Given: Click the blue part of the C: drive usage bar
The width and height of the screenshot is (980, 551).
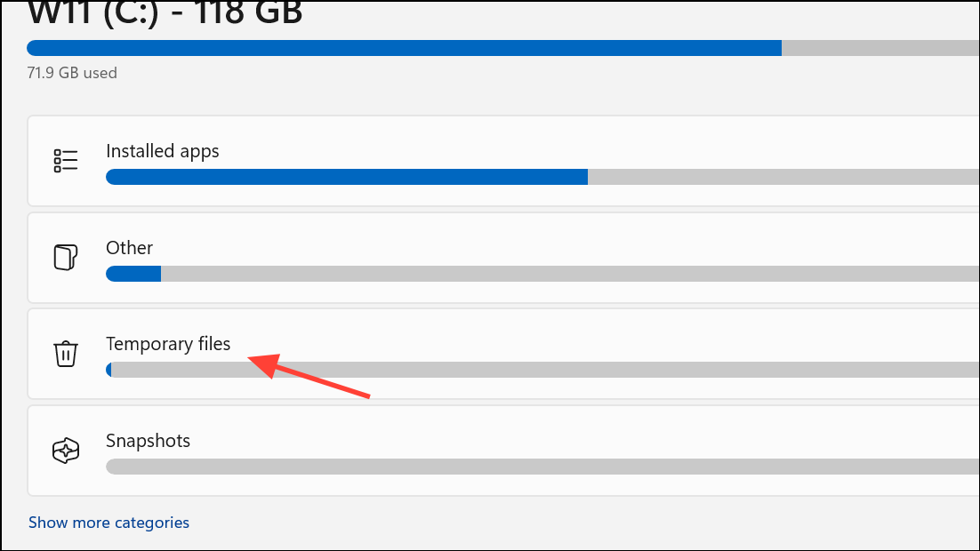Looking at the screenshot, I should [404, 48].
